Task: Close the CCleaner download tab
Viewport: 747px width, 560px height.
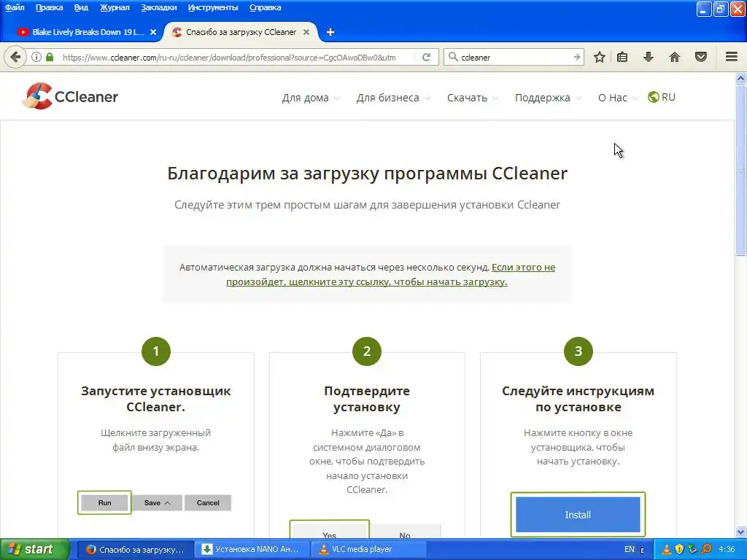Action: (x=306, y=32)
